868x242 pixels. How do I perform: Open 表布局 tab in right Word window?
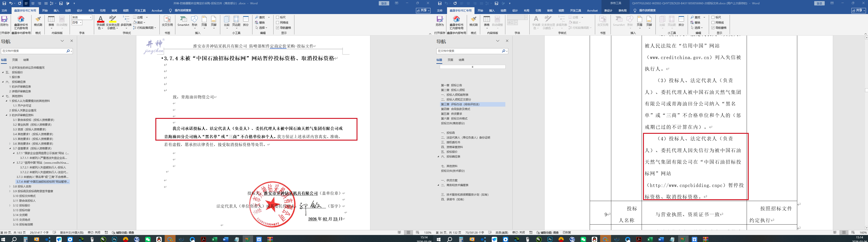coord(622,11)
